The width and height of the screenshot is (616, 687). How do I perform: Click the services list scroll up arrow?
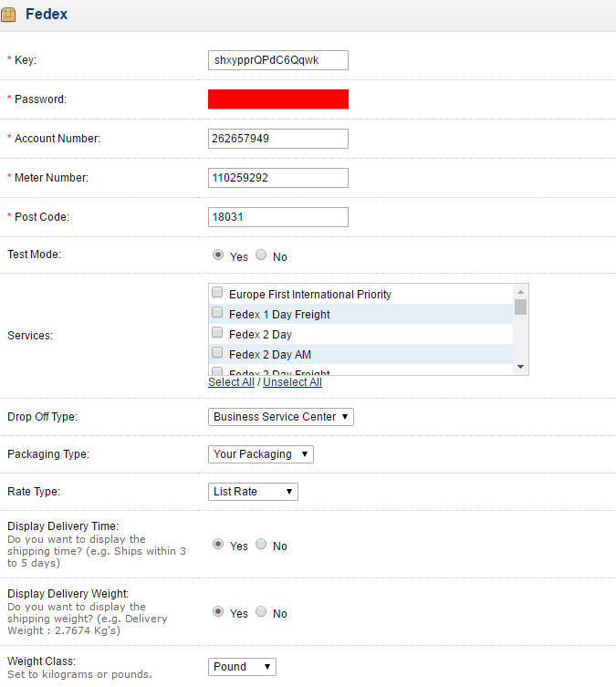point(520,292)
